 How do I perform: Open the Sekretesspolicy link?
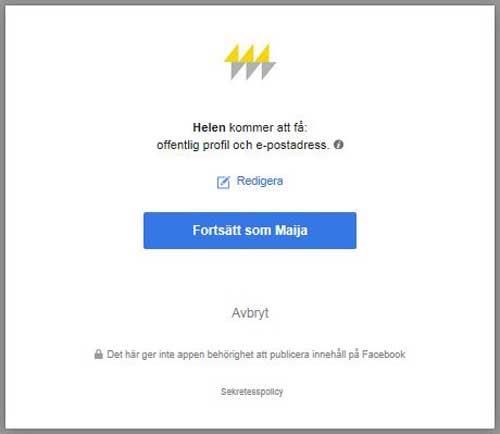(252, 392)
